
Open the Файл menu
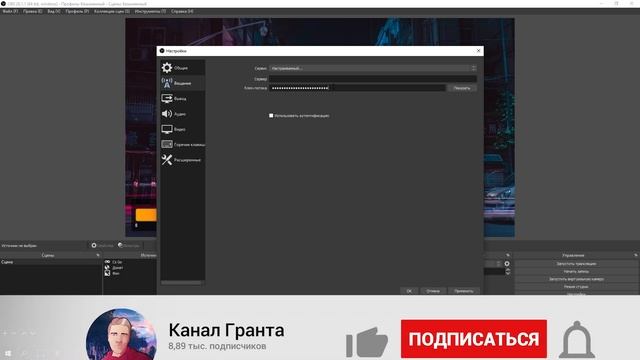click(x=10, y=11)
